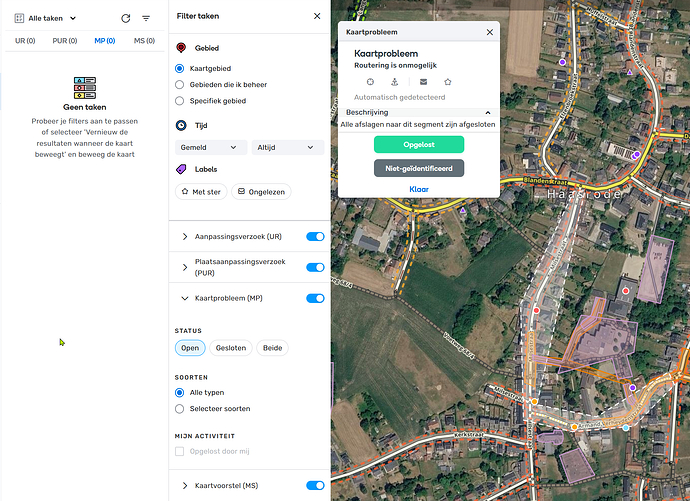Close the Kaartprobleem popup
This screenshot has height=501, width=690.
tap(490, 32)
